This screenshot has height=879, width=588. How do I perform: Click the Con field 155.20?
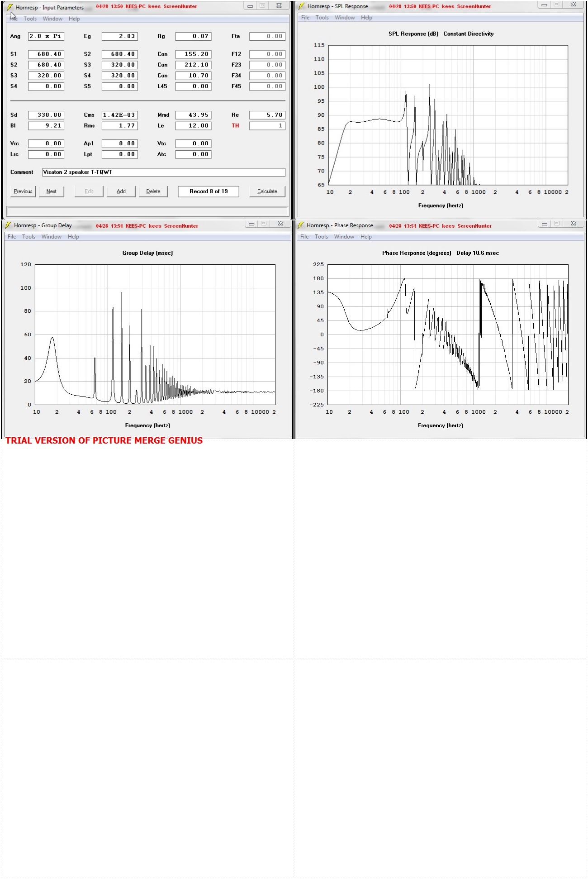tap(193, 54)
